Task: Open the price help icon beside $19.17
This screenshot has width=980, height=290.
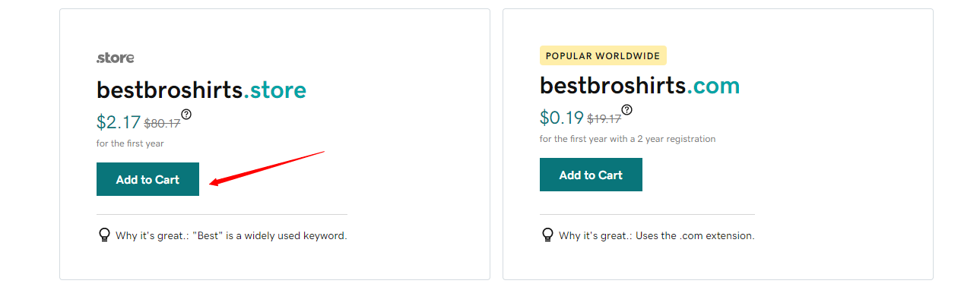Action: 626,109
